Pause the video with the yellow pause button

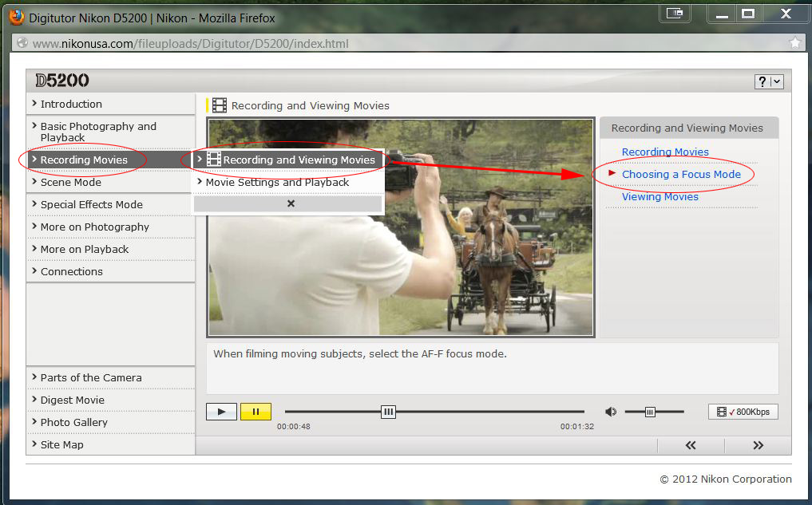pyautogui.click(x=255, y=412)
